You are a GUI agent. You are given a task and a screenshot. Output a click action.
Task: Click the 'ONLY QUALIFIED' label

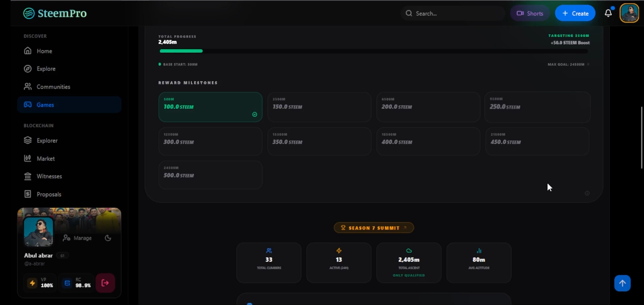tap(409, 275)
